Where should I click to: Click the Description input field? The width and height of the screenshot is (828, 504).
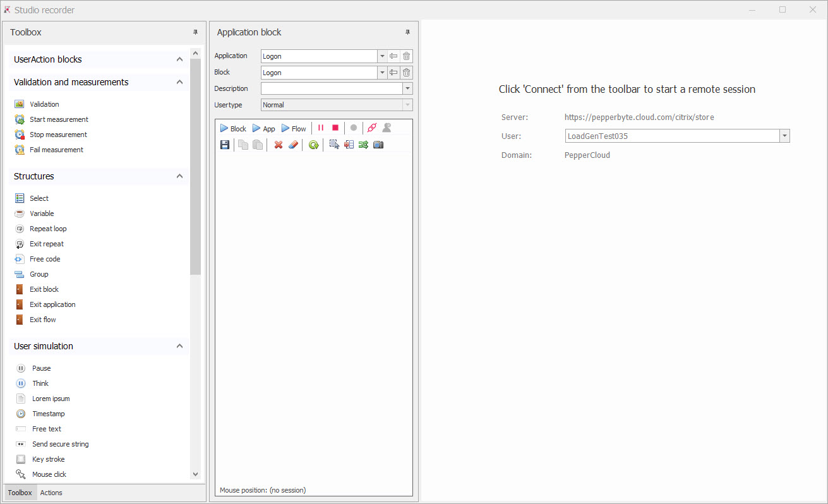pyautogui.click(x=332, y=89)
